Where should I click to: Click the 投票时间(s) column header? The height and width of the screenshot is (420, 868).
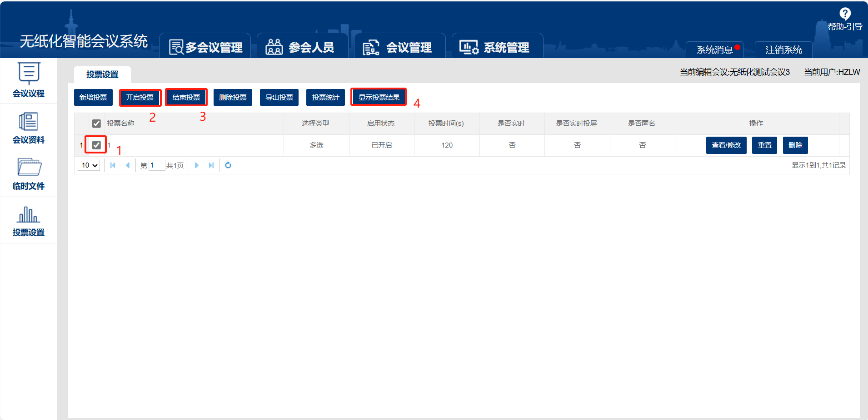point(446,124)
